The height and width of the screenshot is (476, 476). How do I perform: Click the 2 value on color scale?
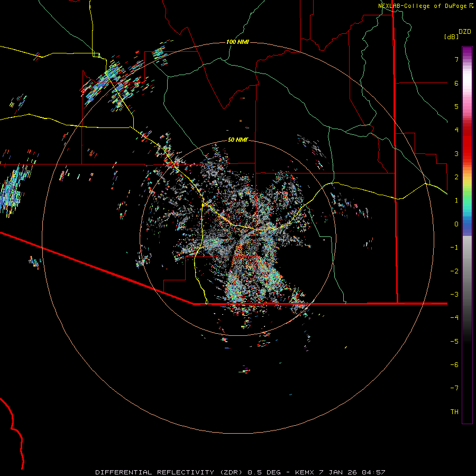coord(456,177)
